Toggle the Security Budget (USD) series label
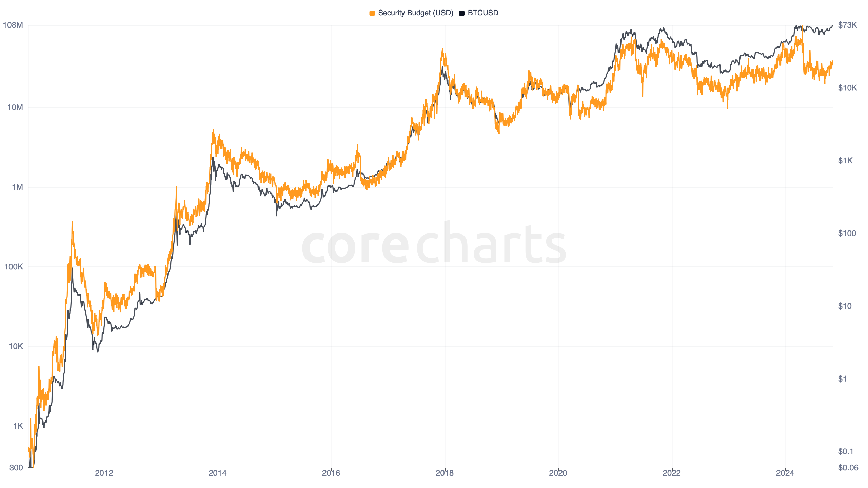 click(415, 13)
